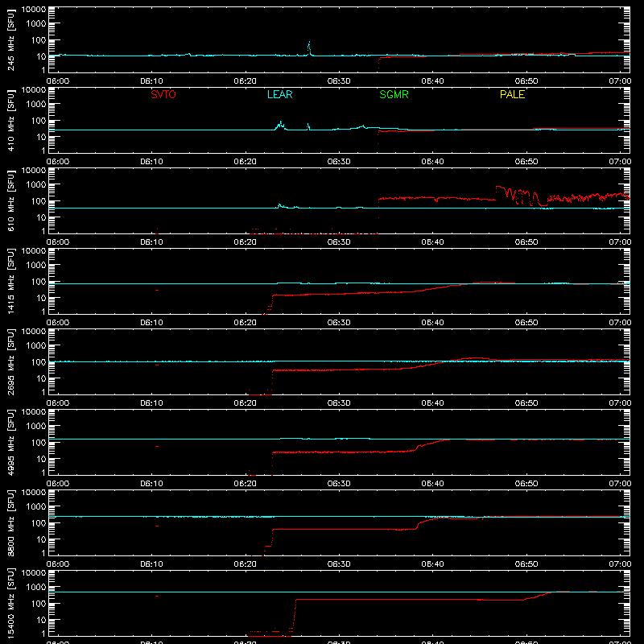Select the '8800 MHz [SFU]' axis title
This screenshot has height=644, width=644.
(x=10, y=522)
